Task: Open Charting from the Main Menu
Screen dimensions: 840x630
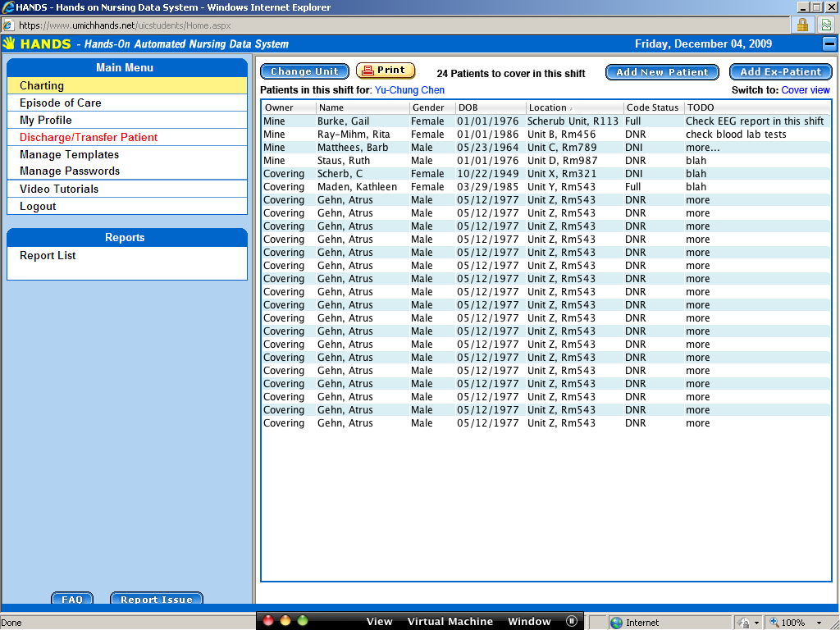Action: (x=127, y=85)
